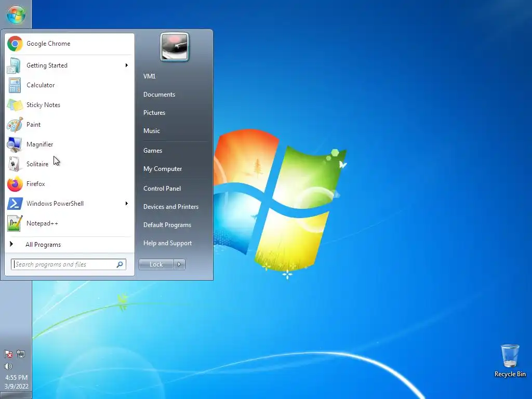
Task: Open the Recycle Bin desktop icon
Action: (x=510, y=355)
